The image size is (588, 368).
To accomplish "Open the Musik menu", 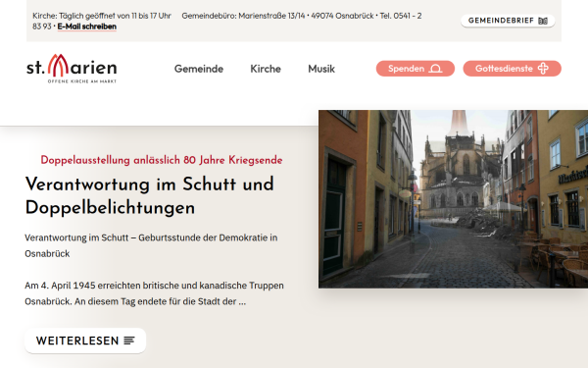I will coord(321,69).
